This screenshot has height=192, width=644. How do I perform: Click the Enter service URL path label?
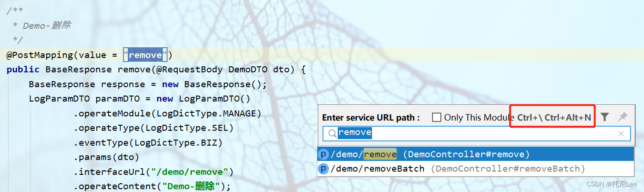pyautogui.click(x=371, y=117)
